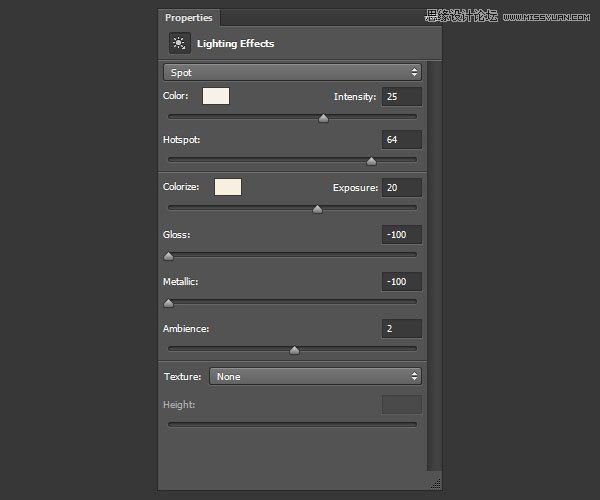Click the panel resize grip corner
Screen dimensions: 600x500
coord(435,484)
